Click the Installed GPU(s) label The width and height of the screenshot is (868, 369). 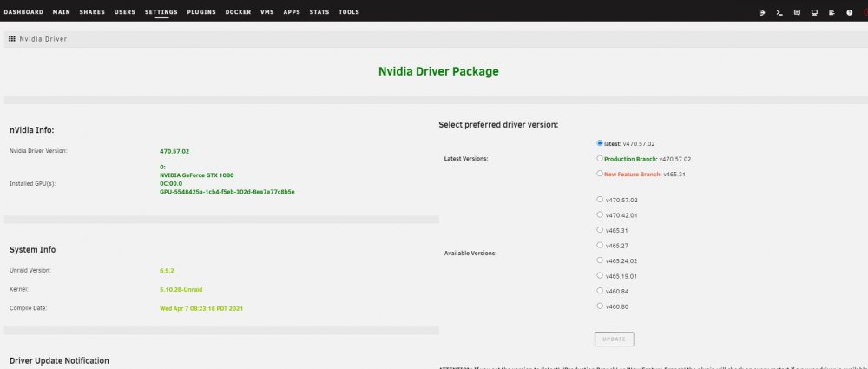(33, 183)
